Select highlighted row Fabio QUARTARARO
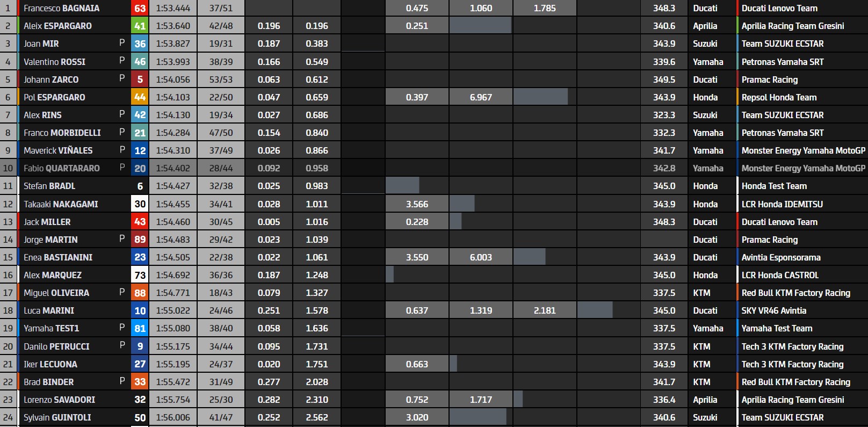The image size is (868, 427). coord(434,168)
